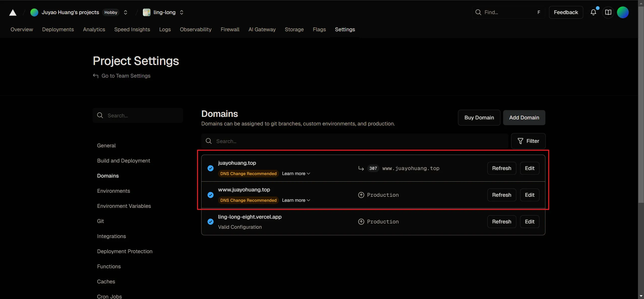The width and height of the screenshot is (644, 299).
Task: Open the documentation book icon
Action: 608,12
